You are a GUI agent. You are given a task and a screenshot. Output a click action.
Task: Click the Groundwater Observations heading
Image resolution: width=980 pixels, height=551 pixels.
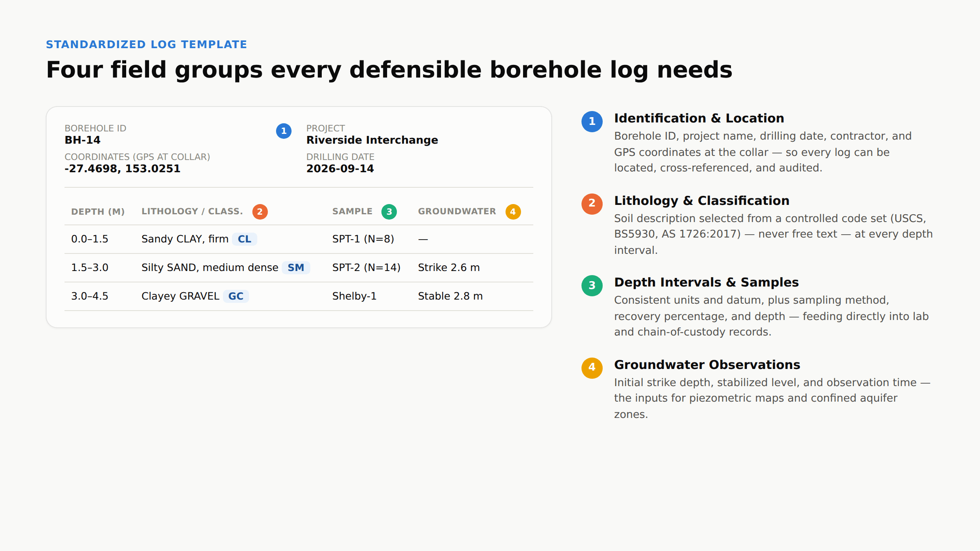[707, 365]
